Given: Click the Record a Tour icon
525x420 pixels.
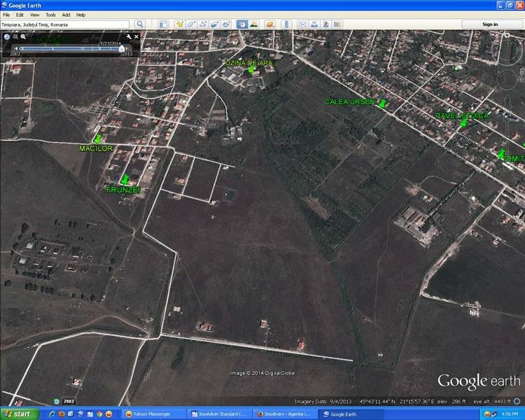Looking at the screenshot, I should [x=225, y=24].
